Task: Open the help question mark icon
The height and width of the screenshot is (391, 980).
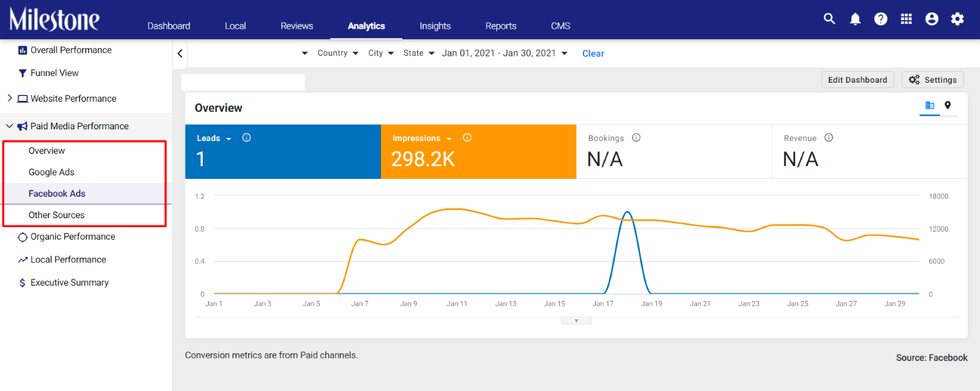Action: click(881, 19)
